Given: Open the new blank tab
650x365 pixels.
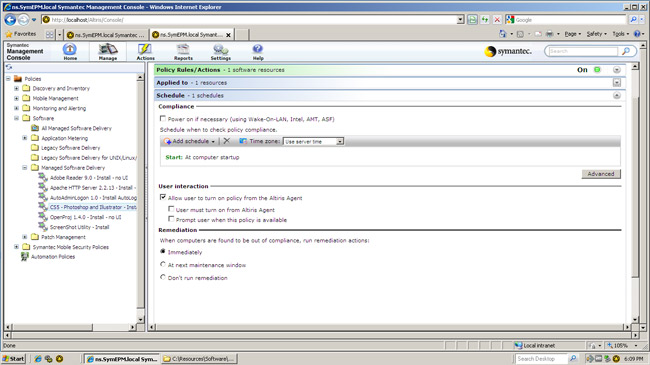Looking at the screenshot, I should pyautogui.click(x=242, y=35).
